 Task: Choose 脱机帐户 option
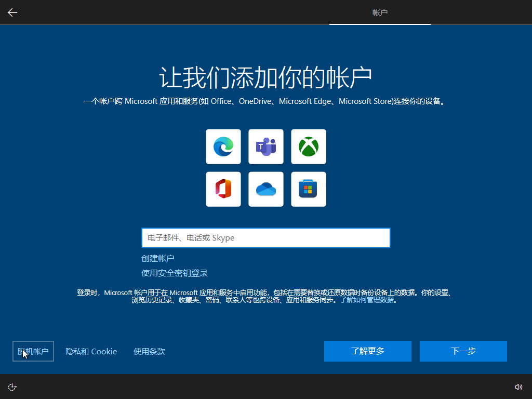(x=33, y=351)
